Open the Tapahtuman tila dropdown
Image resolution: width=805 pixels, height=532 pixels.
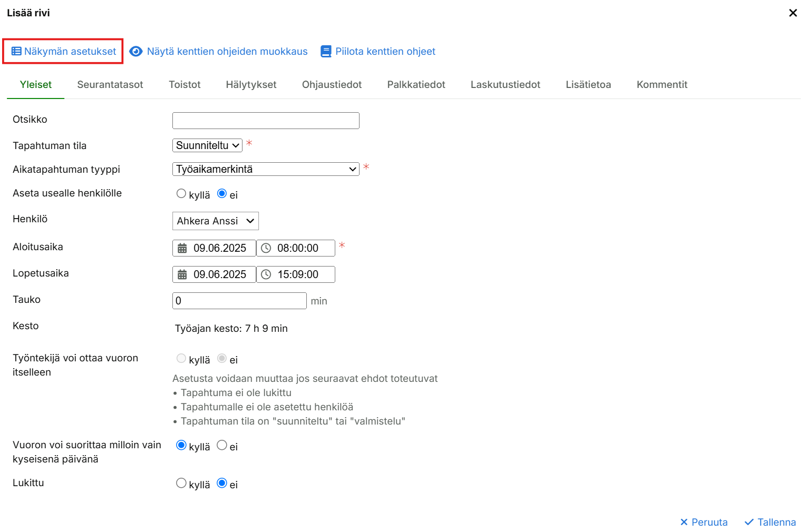pyautogui.click(x=207, y=145)
